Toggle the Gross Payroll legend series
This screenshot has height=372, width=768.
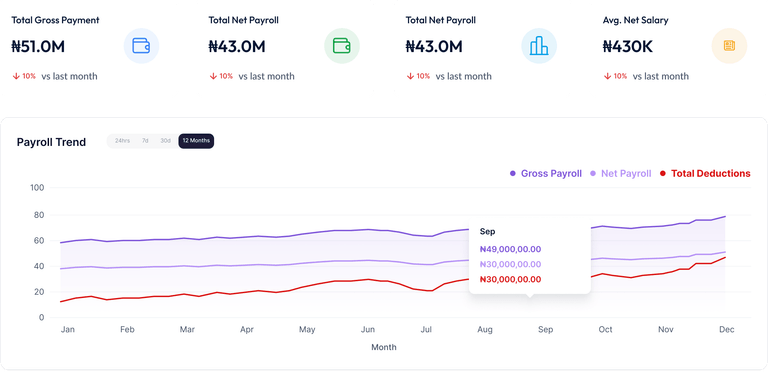coord(546,173)
